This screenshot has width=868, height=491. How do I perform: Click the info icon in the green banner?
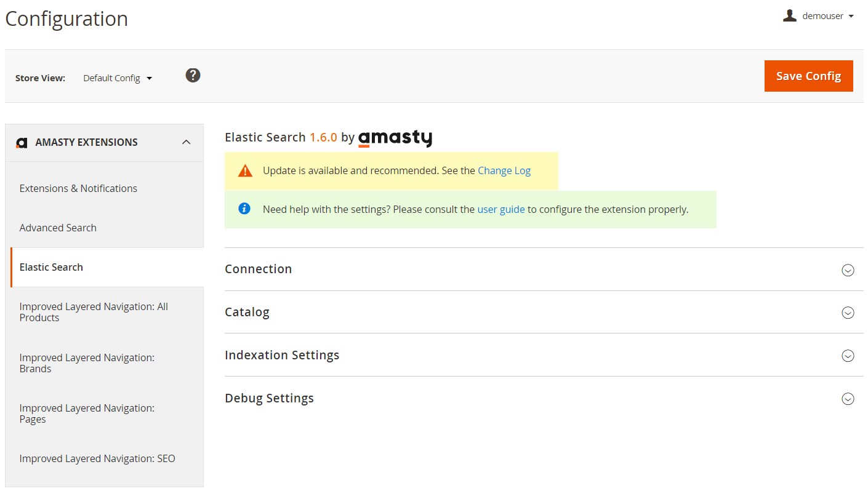pyautogui.click(x=244, y=209)
